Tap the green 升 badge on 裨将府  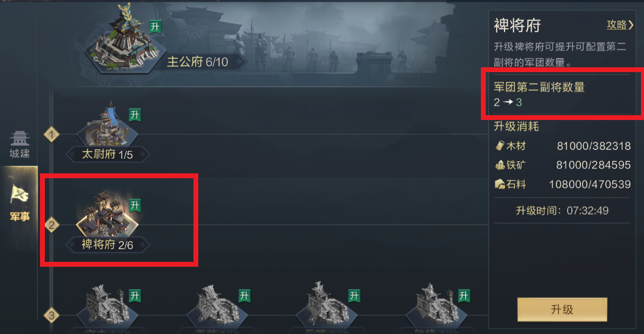point(135,205)
